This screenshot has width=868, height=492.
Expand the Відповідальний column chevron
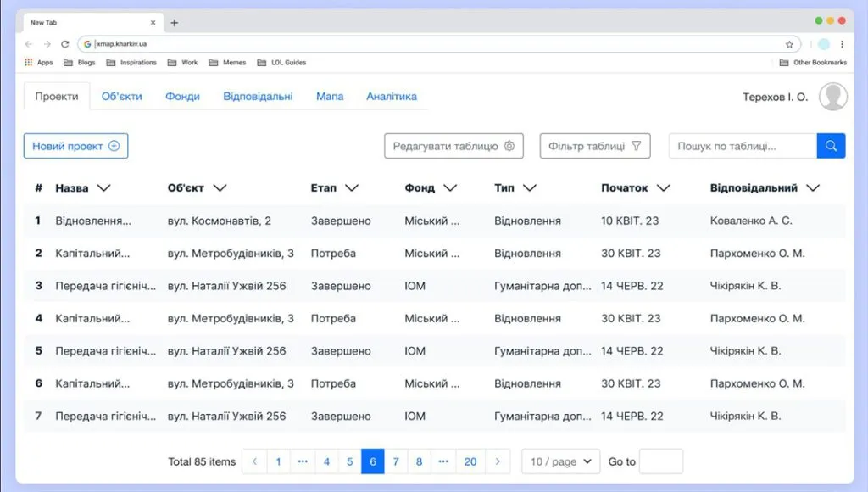coord(813,188)
